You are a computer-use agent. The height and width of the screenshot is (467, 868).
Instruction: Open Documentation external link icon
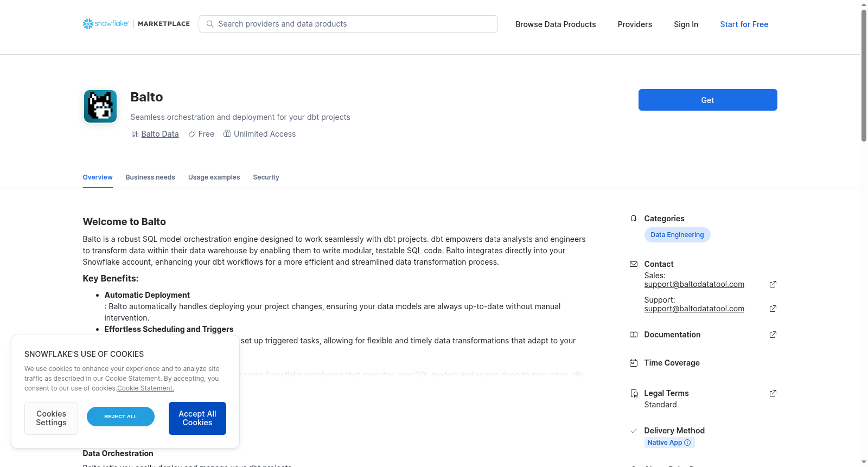pyautogui.click(x=773, y=335)
